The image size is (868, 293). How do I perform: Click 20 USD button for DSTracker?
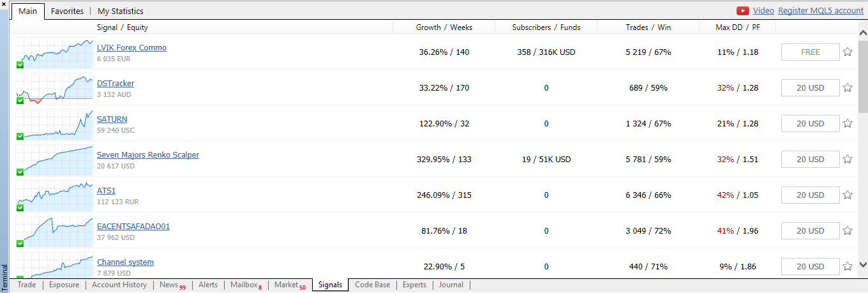tap(810, 88)
